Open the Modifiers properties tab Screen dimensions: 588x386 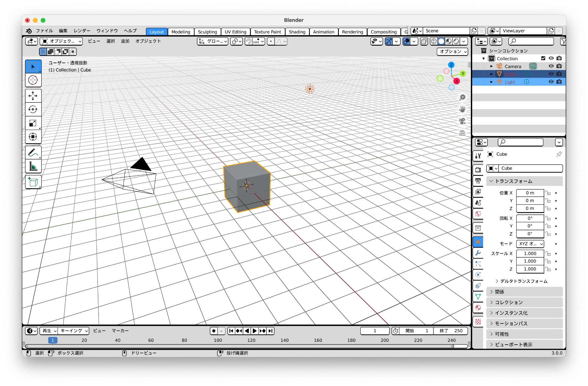478,253
